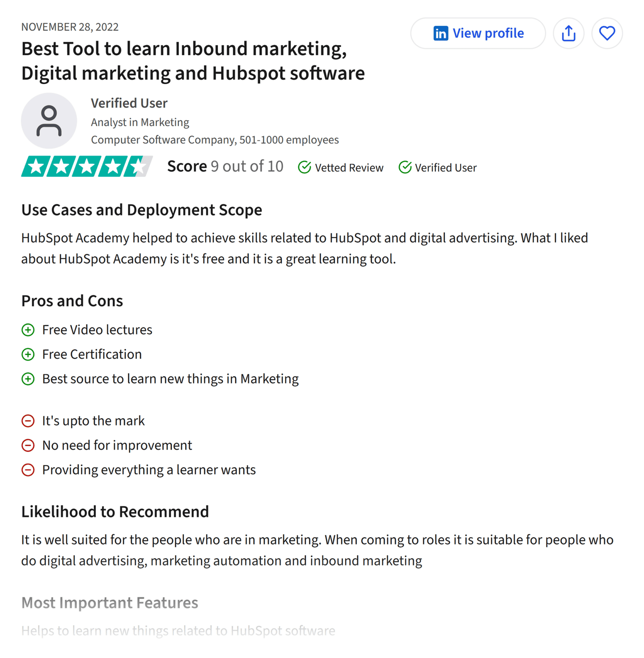
Task: Click the Verified User checkmark icon
Action: pos(405,167)
